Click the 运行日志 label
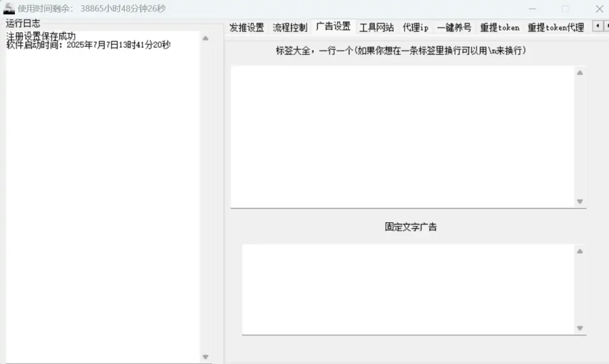This screenshot has width=609, height=364. click(23, 23)
